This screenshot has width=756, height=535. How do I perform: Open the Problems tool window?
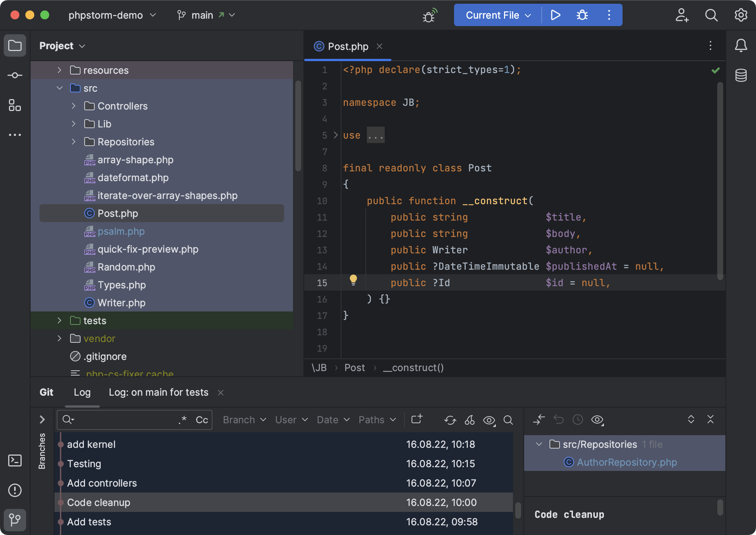[15, 490]
